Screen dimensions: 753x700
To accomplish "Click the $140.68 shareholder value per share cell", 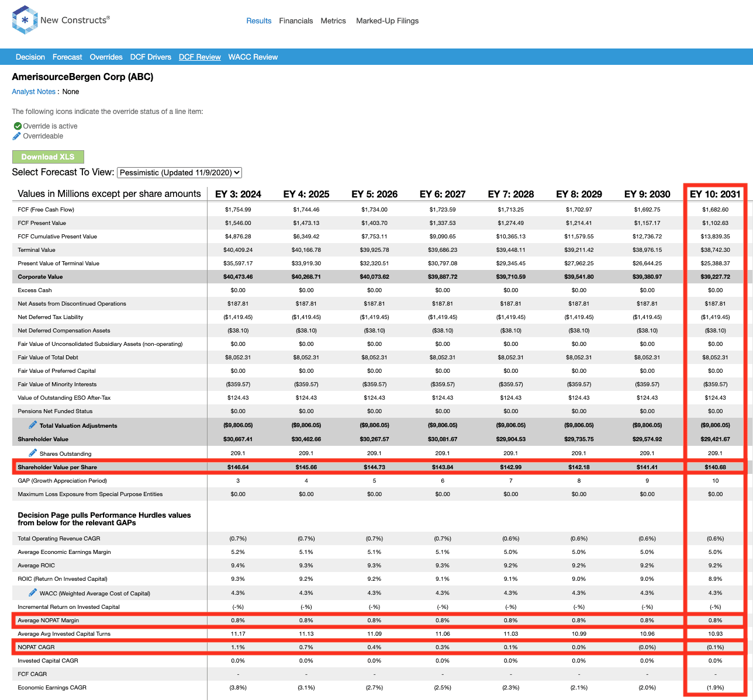I will pyautogui.click(x=715, y=467).
